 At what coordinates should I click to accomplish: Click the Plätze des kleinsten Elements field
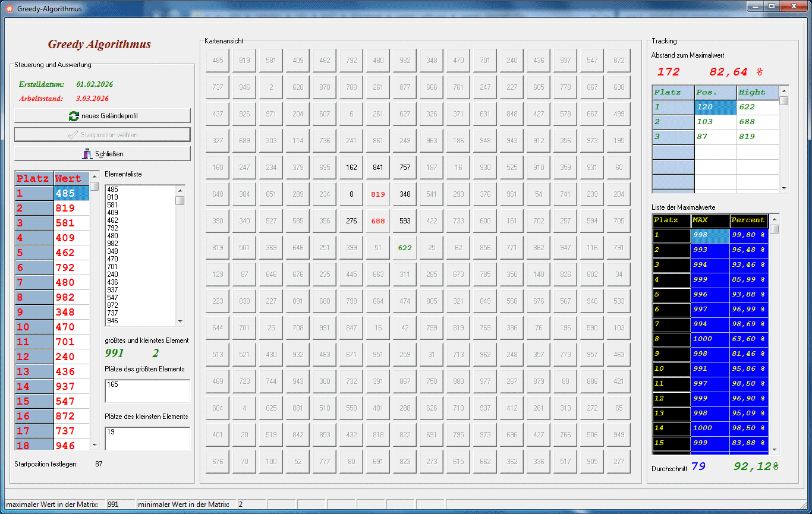[147, 439]
